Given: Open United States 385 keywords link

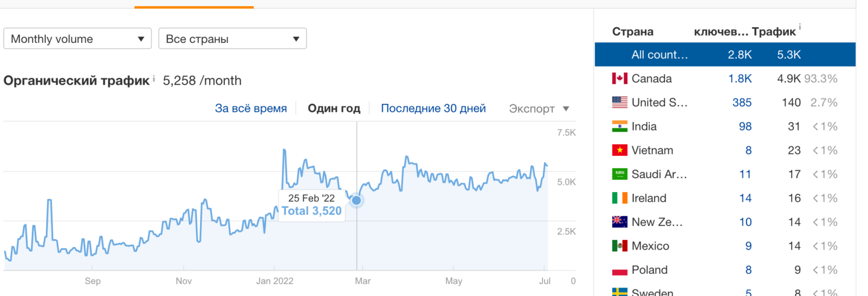Looking at the screenshot, I should [x=742, y=102].
